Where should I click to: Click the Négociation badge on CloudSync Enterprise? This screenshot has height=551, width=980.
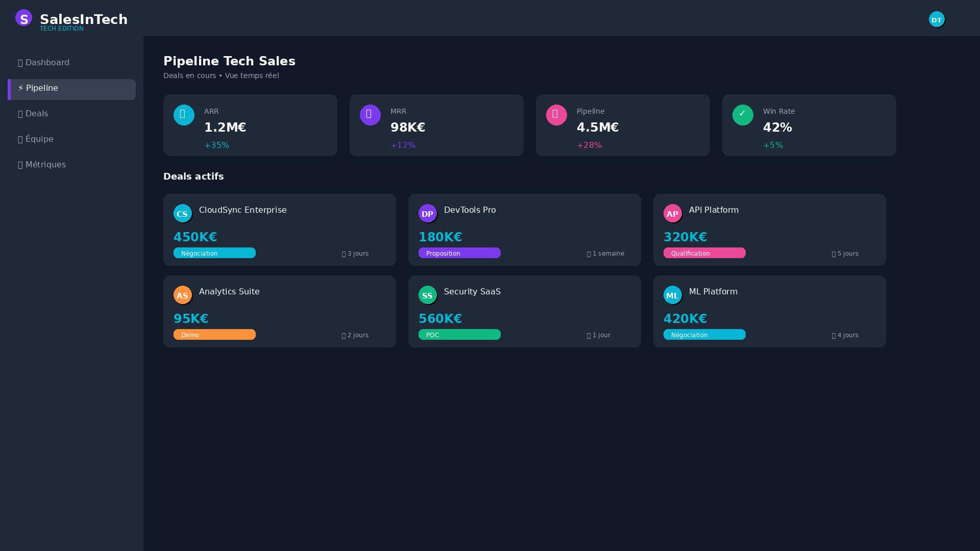(x=214, y=253)
